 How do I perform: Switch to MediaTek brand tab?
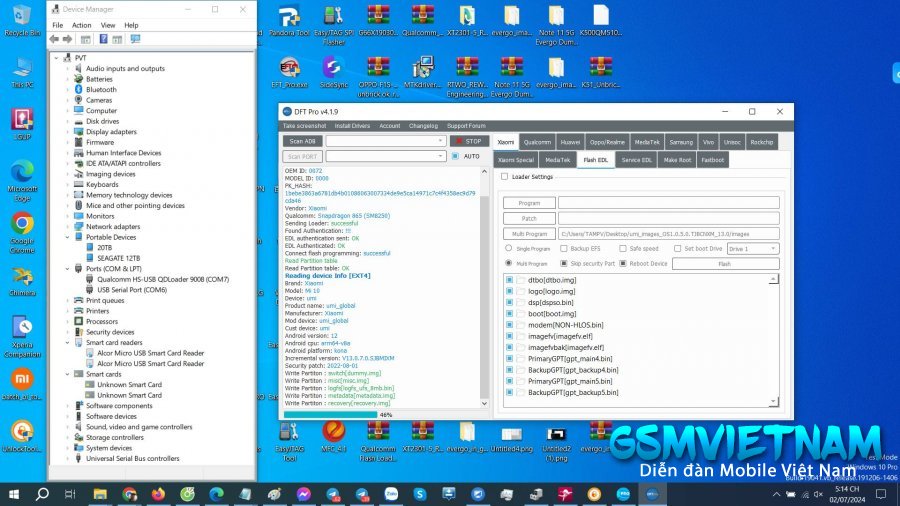(647, 142)
